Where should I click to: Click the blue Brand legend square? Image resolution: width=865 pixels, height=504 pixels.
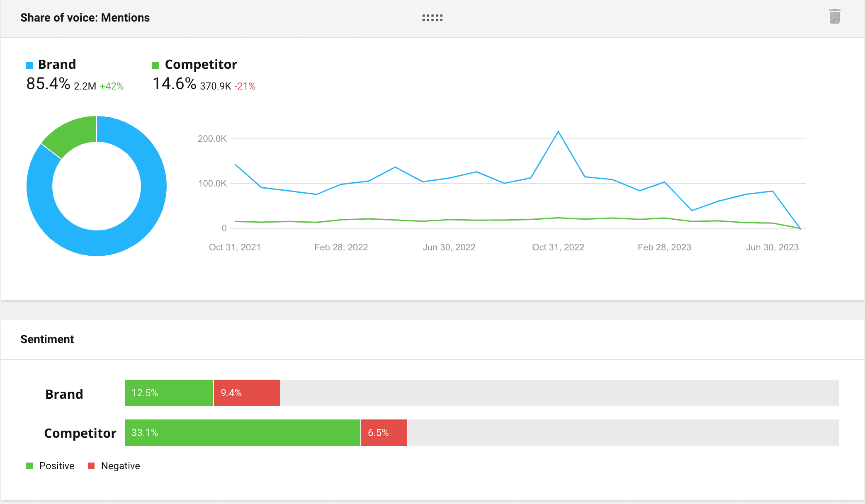[x=29, y=65]
